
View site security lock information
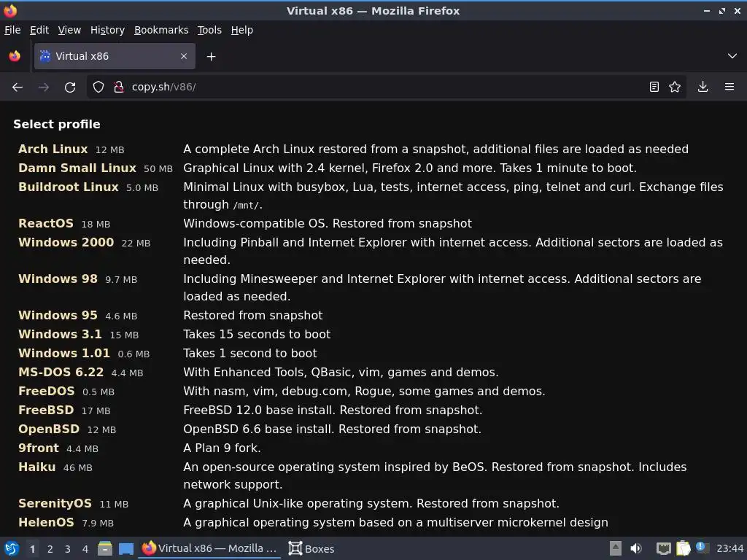click(x=119, y=87)
